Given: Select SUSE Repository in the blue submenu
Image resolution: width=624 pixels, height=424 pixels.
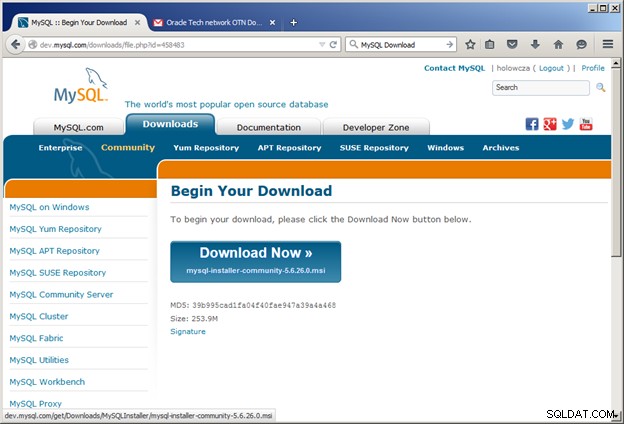Looking at the screenshot, I should pos(374,148).
